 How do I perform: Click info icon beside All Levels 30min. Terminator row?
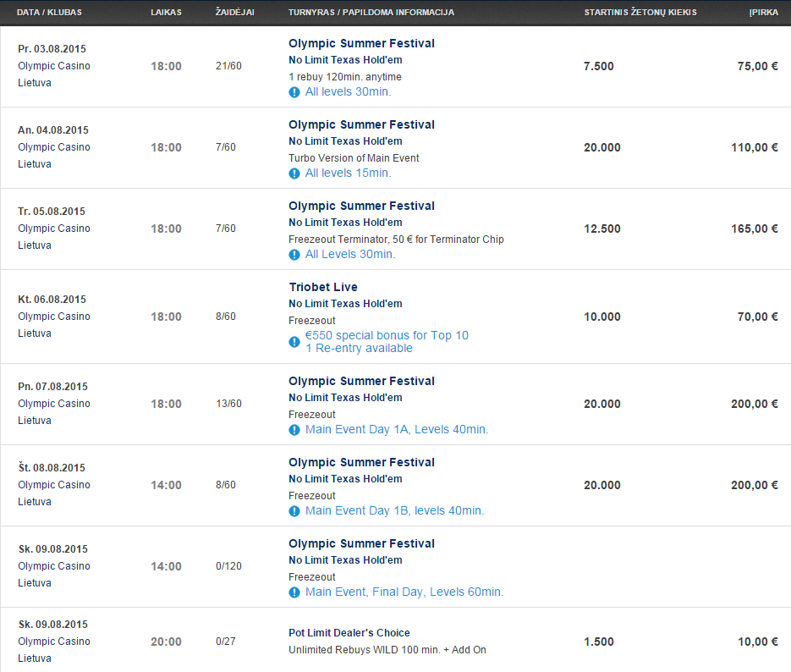pos(294,255)
